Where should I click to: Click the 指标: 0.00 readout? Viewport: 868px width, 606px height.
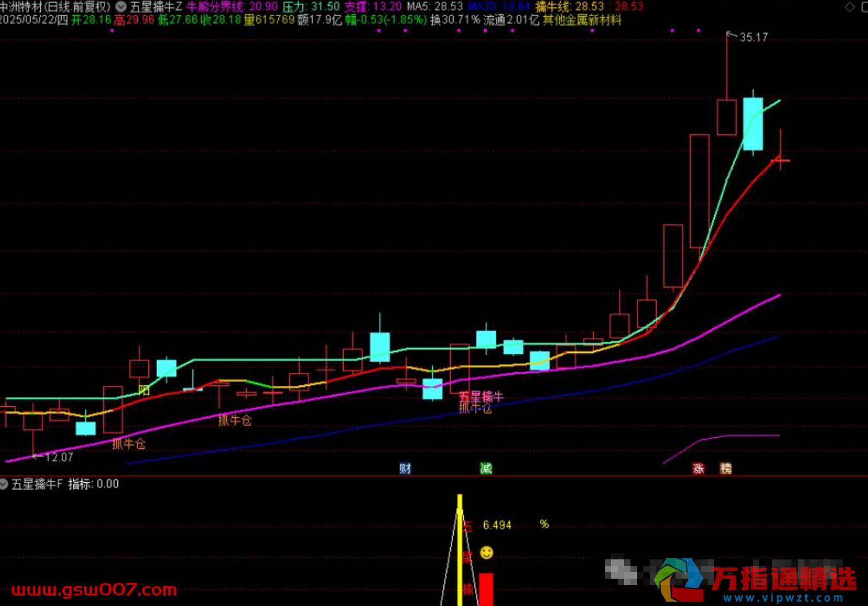pos(93,484)
